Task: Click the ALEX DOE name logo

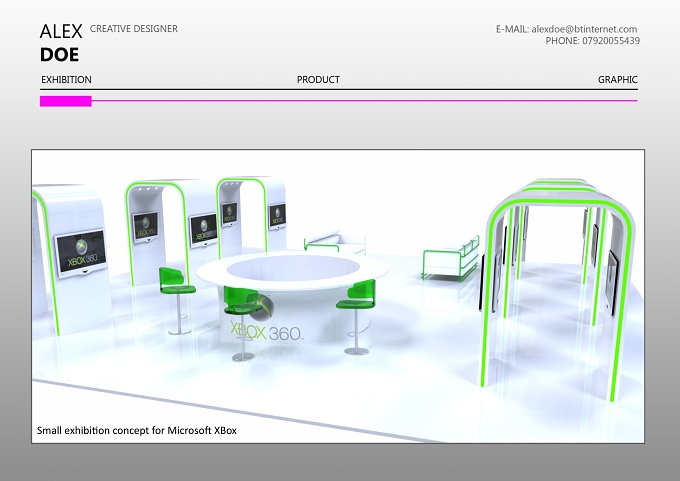Action: click(61, 43)
